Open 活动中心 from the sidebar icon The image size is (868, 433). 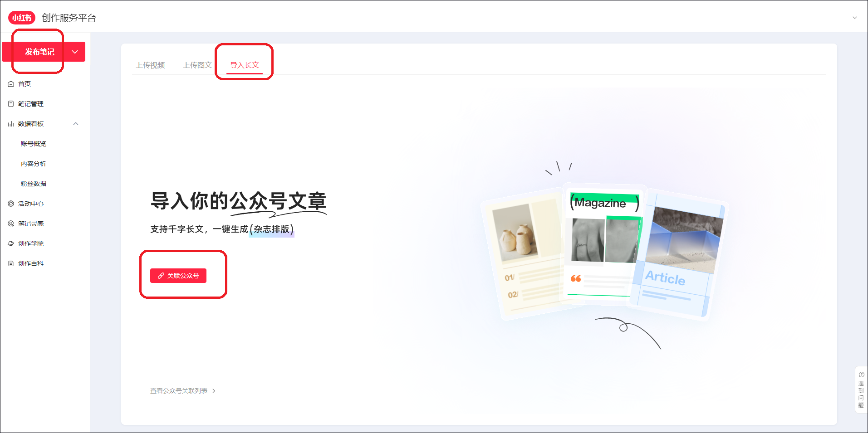tap(11, 204)
